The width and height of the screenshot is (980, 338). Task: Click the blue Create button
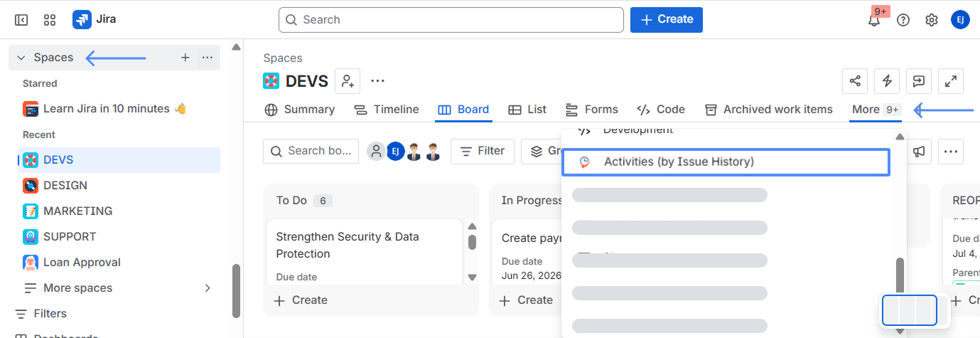[x=667, y=20]
